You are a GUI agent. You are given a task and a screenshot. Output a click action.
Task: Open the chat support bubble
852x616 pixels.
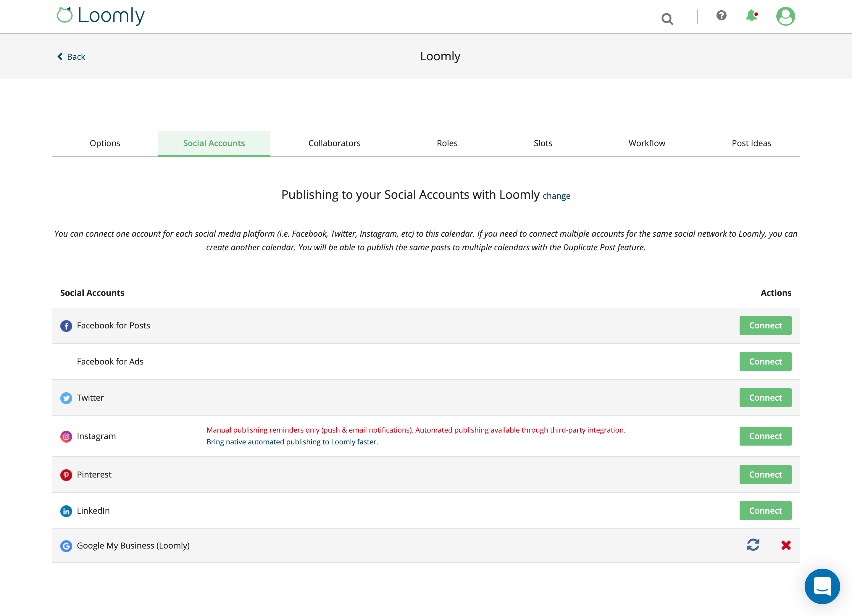click(822, 586)
